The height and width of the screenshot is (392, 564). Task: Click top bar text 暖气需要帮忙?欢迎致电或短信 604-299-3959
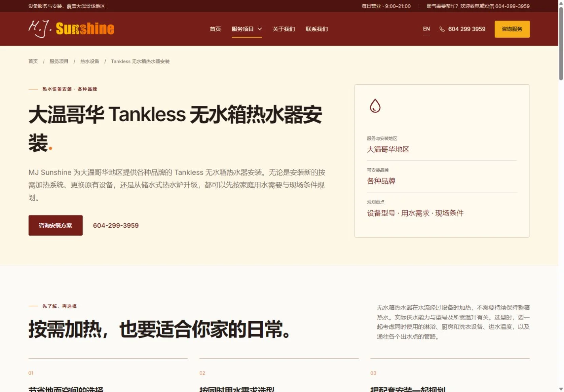478,6
